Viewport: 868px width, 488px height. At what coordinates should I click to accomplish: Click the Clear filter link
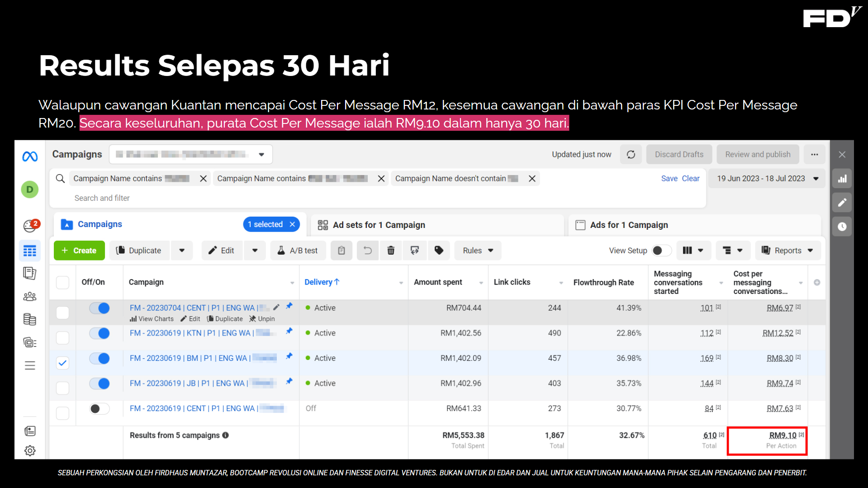pyautogui.click(x=690, y=179)
